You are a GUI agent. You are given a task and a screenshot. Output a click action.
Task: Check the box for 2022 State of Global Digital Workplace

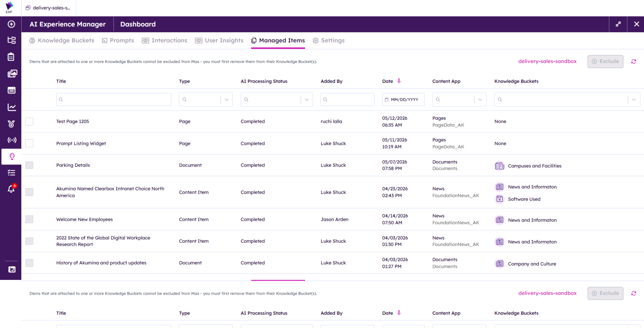click(29, 241)
